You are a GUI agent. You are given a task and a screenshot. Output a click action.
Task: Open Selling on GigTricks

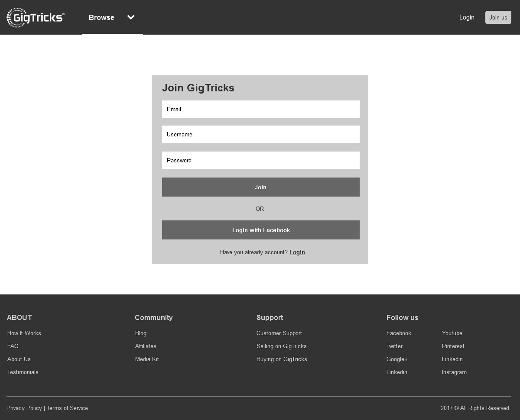(x=281, y=346)
